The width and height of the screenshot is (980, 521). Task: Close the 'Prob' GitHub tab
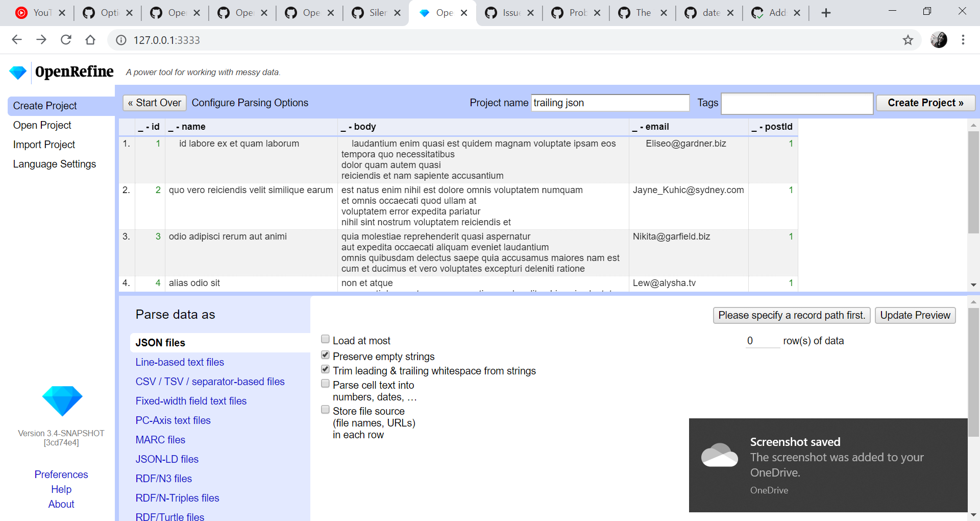(x=597, y=13)
